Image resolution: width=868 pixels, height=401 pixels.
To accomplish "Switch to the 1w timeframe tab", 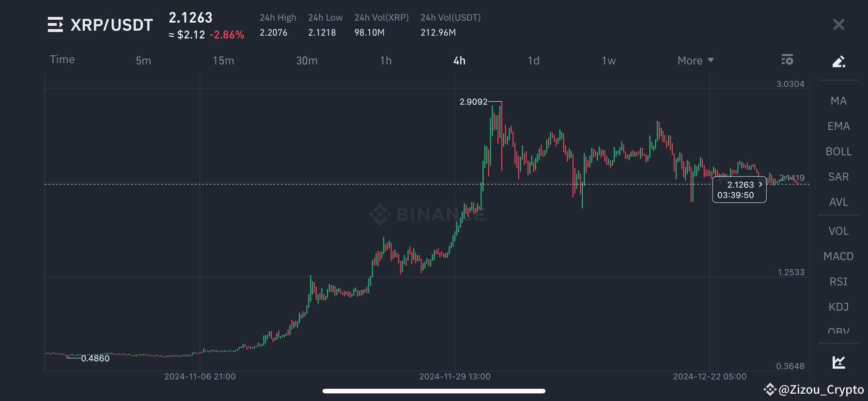I will [608, 61].
